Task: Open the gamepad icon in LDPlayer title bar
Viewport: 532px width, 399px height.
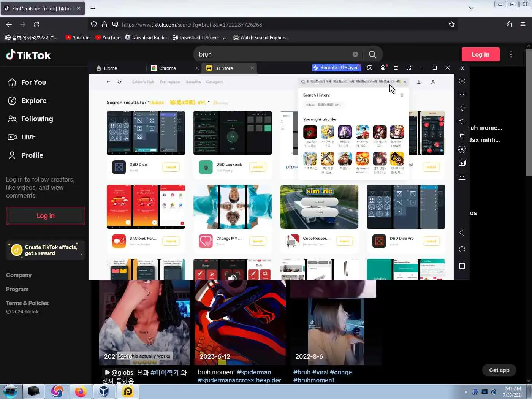Action: (x=370, y=68)
